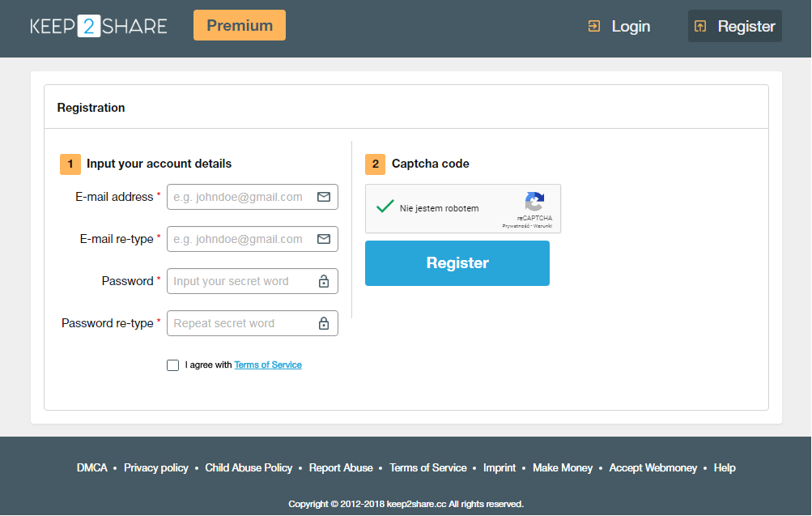Tick the 'I agree with Terms of Service' checkbox

(x=173, y=365)
